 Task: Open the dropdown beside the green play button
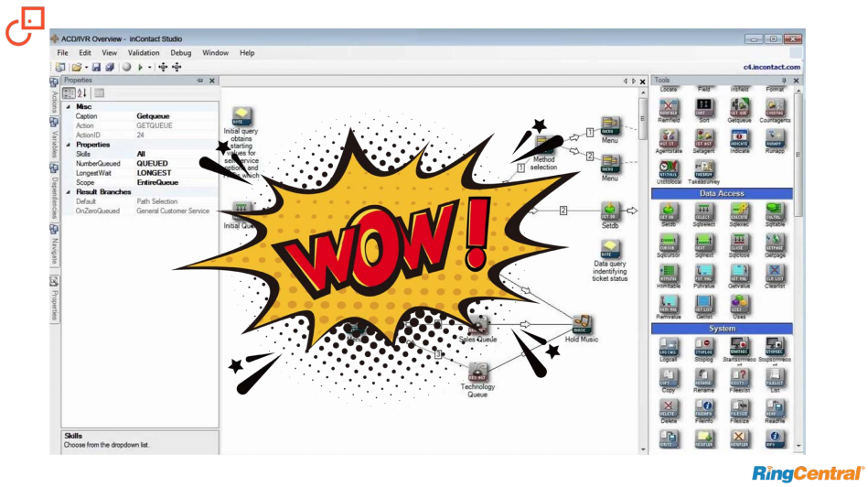coord(149,68)
